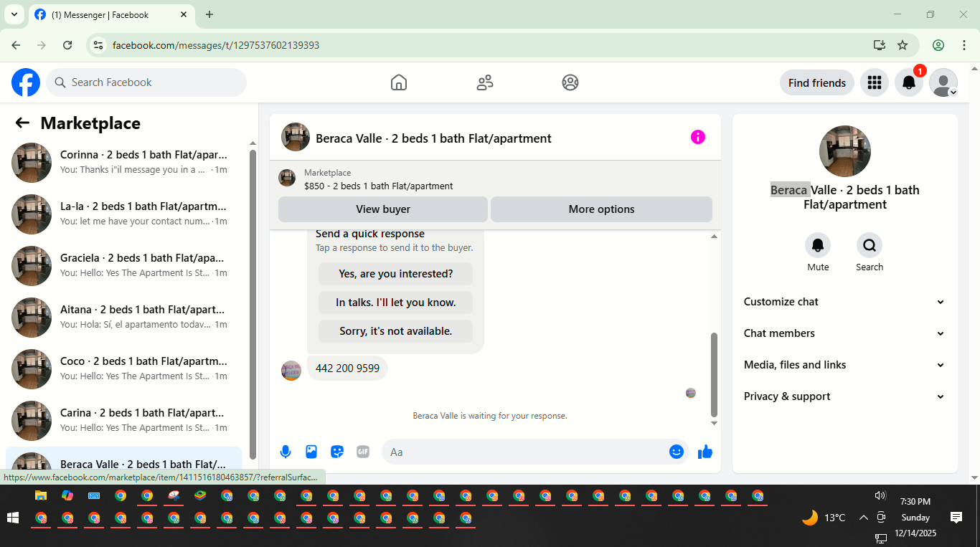Open the Graciela conversation
The width and height of the screenshot is (980, 547).
point(123,266)
